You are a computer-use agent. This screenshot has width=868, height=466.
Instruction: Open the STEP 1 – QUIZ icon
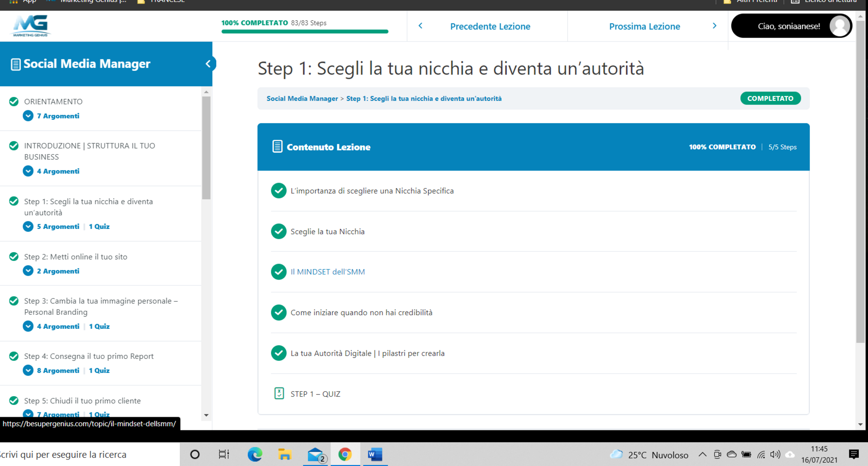tap(279, 394)
